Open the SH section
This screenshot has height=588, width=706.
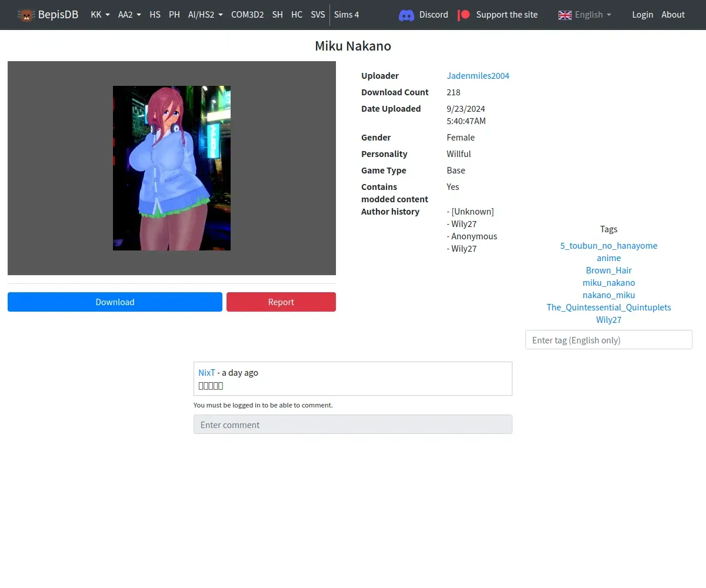click(x=278, y=15)
